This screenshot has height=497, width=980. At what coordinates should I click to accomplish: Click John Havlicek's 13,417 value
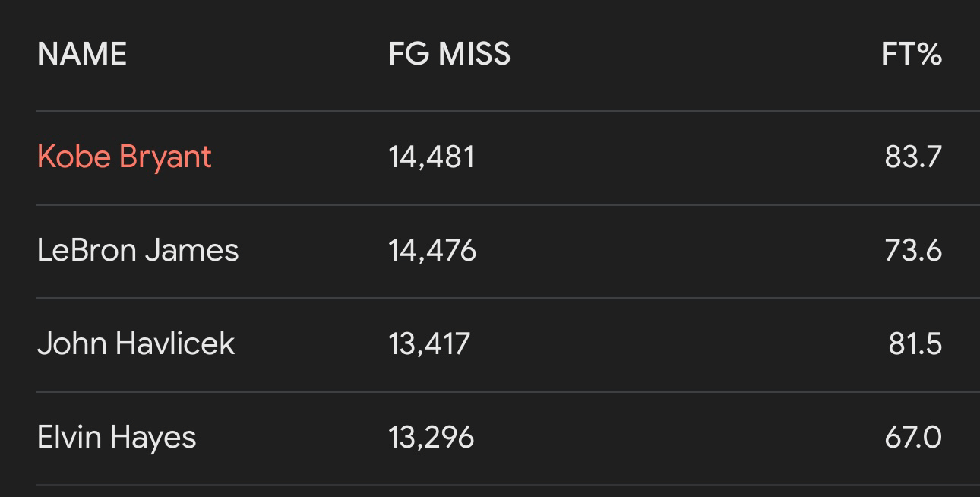point(429,343)
